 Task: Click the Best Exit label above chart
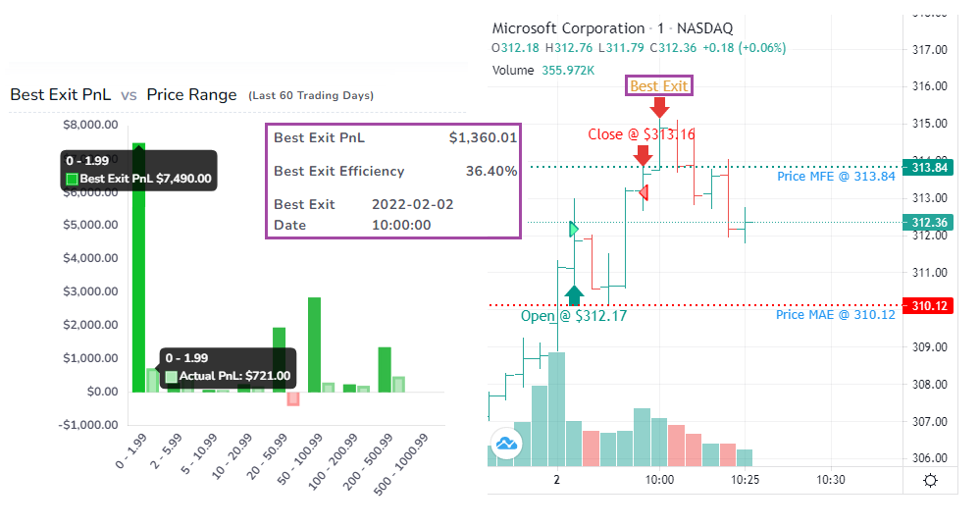[x=659, y=85]
